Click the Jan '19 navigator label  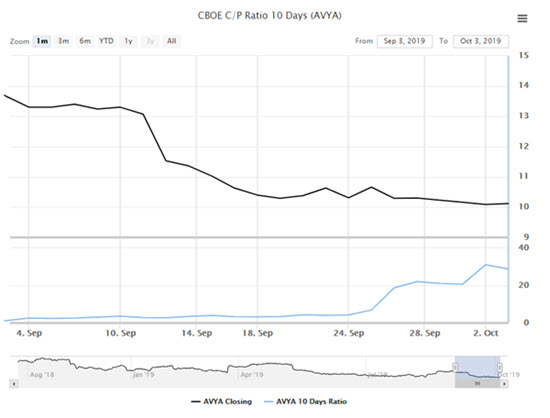coord(143,375)
